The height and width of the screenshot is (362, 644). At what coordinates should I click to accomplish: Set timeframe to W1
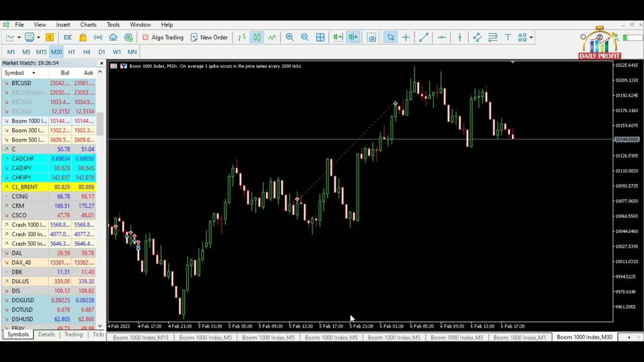coord(117,52)
